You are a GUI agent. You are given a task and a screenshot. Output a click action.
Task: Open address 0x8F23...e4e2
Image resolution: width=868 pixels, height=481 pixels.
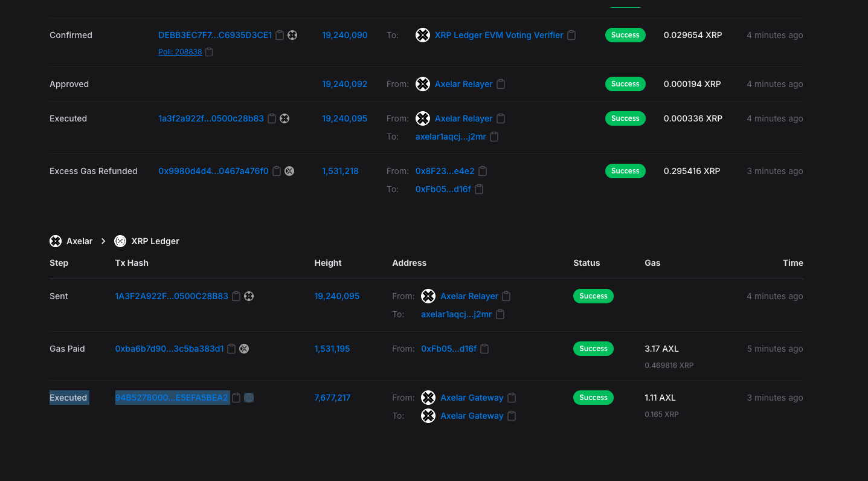[x=445, y=171]
